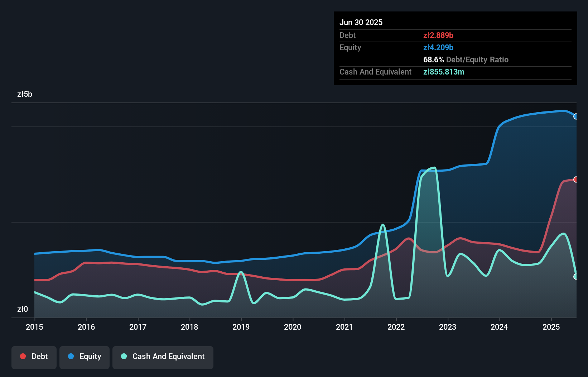Click the zł2.889b Debt value
The image size is (588, 377).
[438, 35]
